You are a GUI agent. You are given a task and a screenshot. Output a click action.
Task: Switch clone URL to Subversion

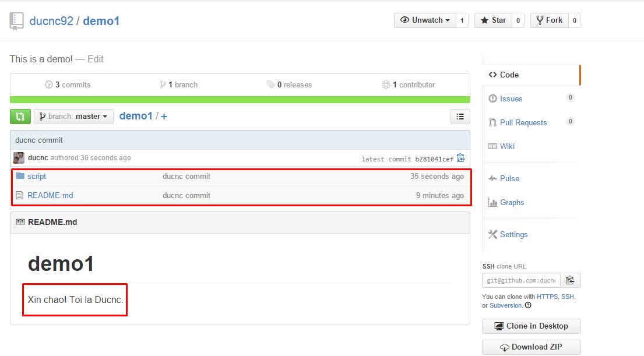(x=506, y=305)
